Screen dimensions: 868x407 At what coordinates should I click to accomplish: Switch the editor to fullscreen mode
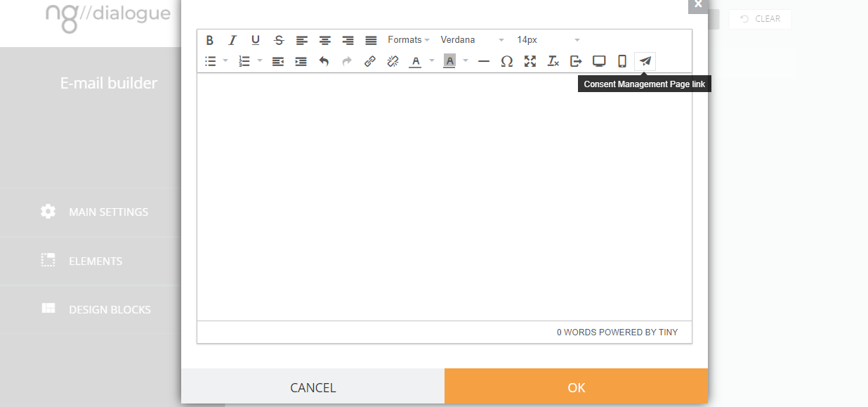(x=530, y=61)
